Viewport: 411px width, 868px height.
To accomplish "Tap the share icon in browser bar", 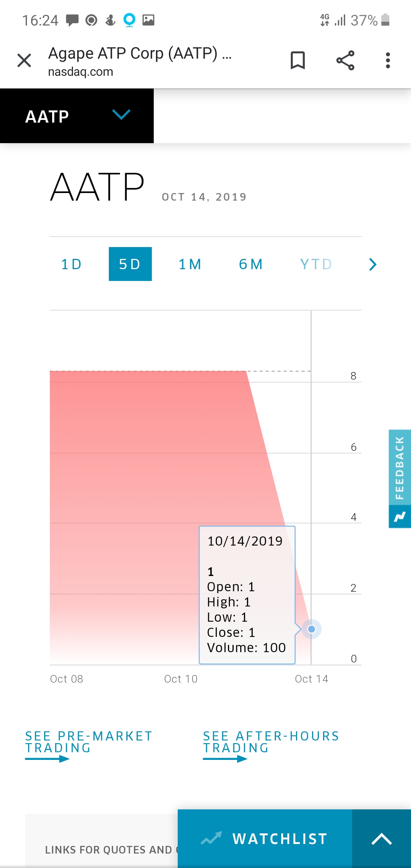I will pos(345,60).
